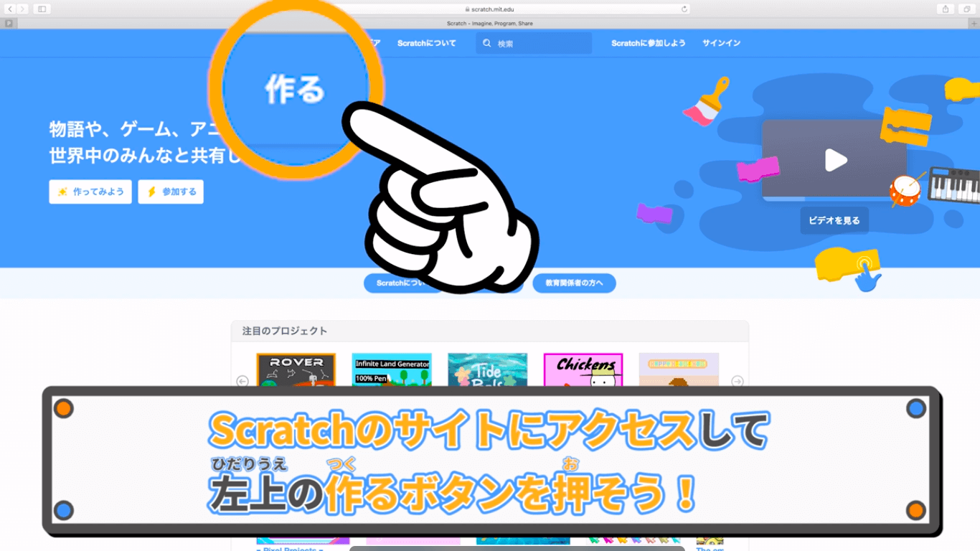This screenshot has height=551, width=980.
Task: Open the Infinite Land Generator project thumbnail
Action: coord(392,370)
